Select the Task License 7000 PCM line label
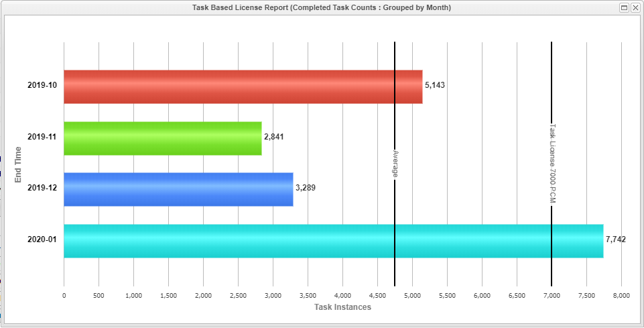 [552, 163]
